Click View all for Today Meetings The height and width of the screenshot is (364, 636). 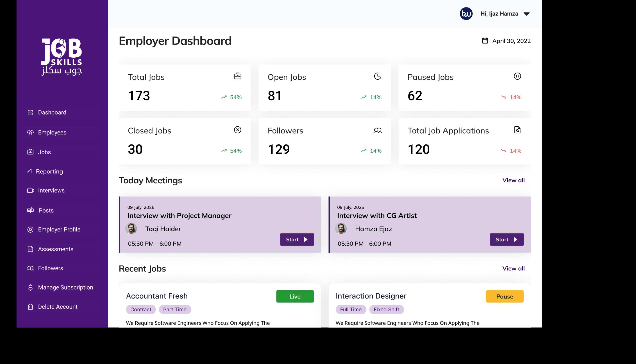[x=513, y=180]
